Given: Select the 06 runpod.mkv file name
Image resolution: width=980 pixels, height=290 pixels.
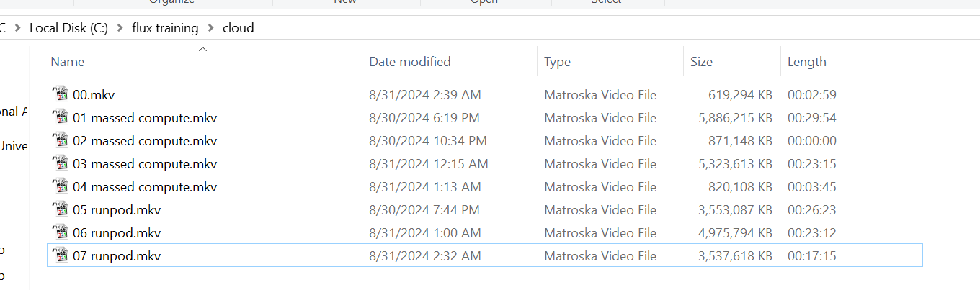Looking at the screenshot, I should pyautogui.click(x=117, y=232).
